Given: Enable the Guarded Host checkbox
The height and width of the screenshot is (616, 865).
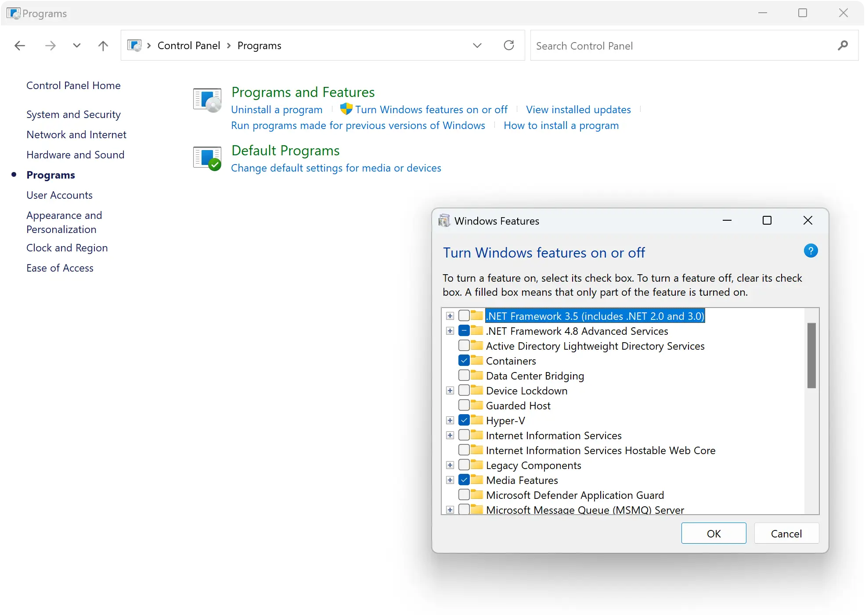Looking at the screenshot, I should point(464,405).
